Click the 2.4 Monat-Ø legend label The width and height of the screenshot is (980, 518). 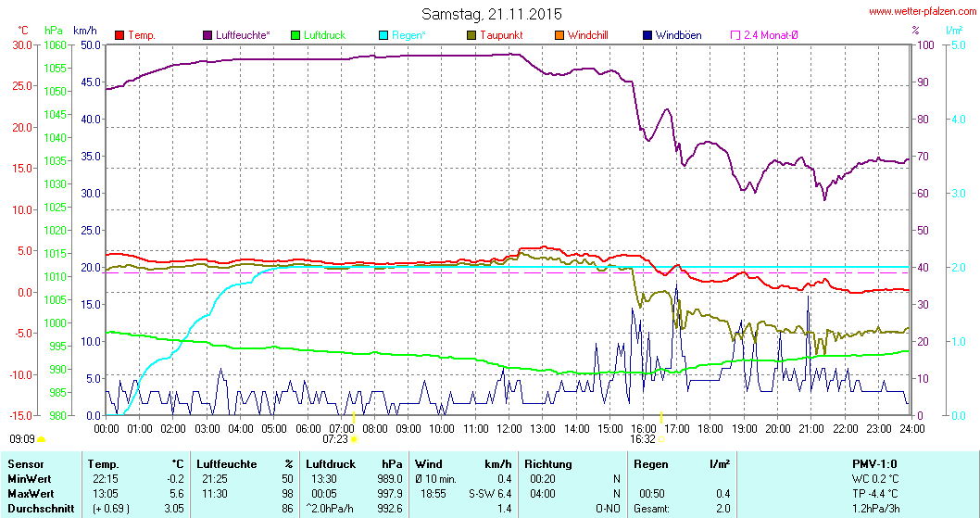(771, 35)
